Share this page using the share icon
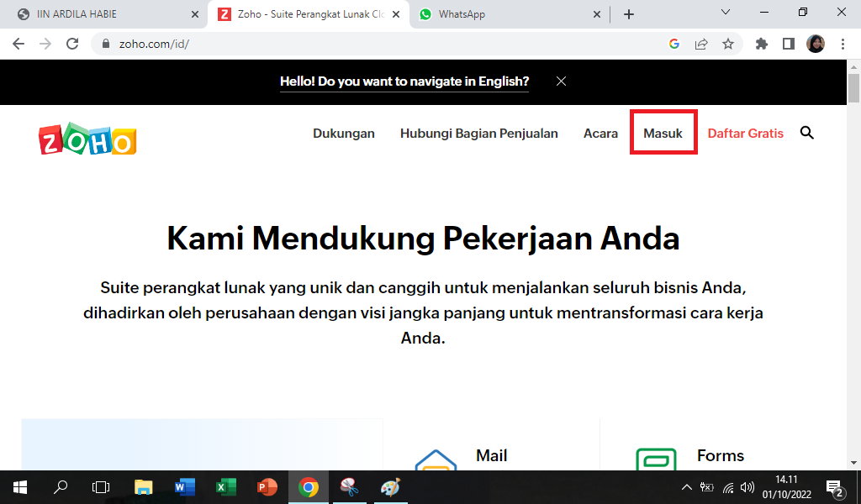 click(x=701, y=44)
